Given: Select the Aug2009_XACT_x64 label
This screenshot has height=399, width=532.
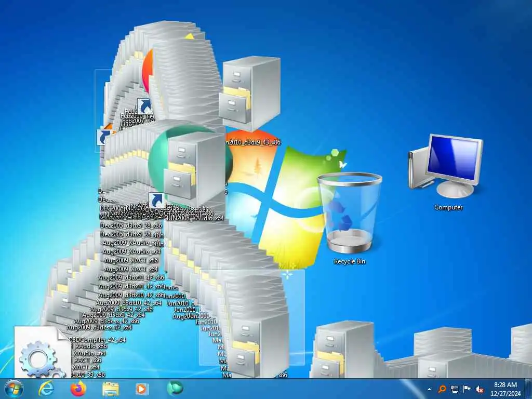Looking at the screenshot, I should 131,269.
